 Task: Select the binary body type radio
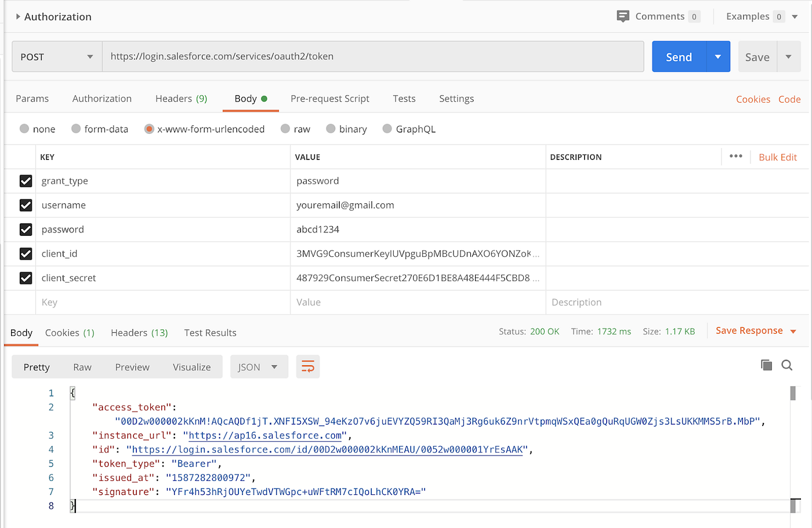click(x=331, y=129)
